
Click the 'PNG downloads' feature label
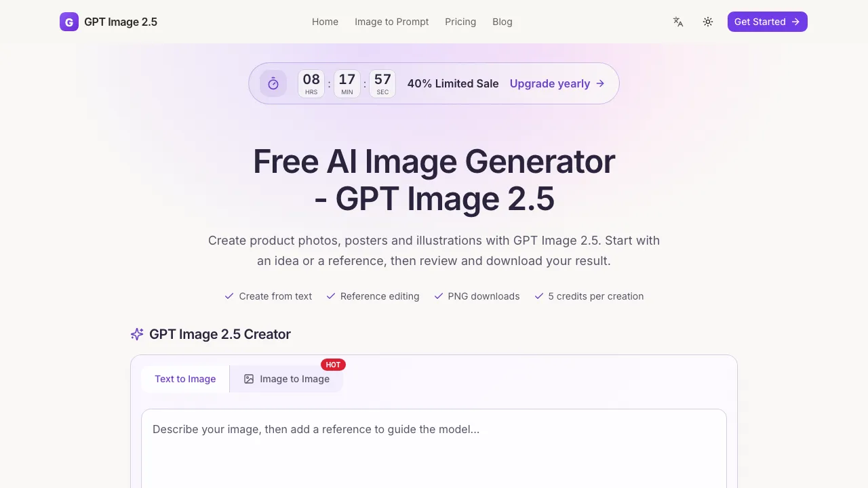pyautogui.click(x=484, y=296)
